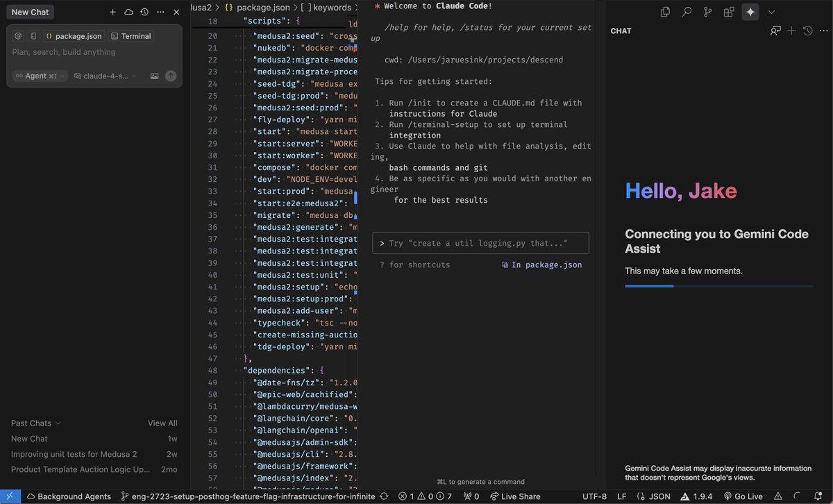Screen dimensions: 833x504
Task: Send the message with the up-arrow button
Action: (171, 76)
